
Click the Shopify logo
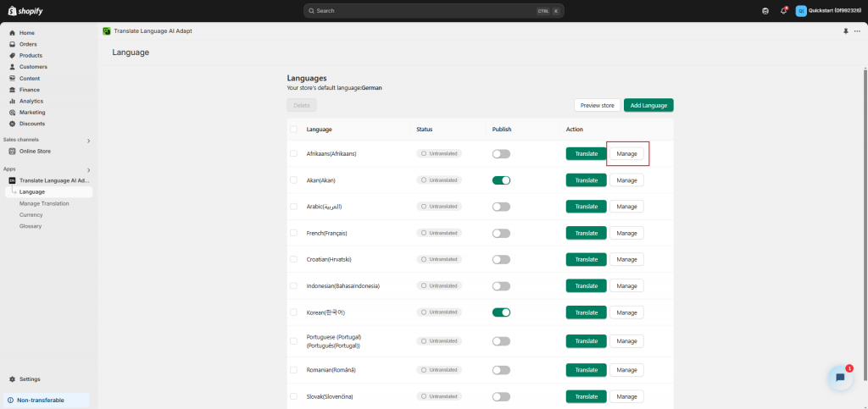(24, 11)
